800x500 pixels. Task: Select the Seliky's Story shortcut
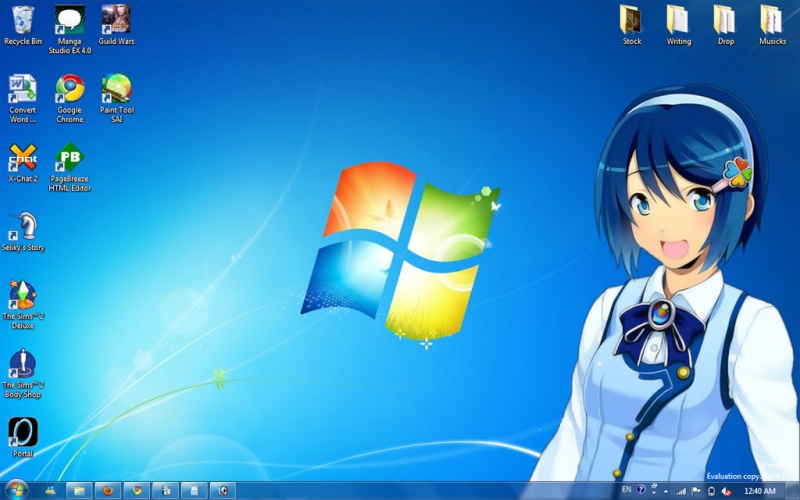22,232
